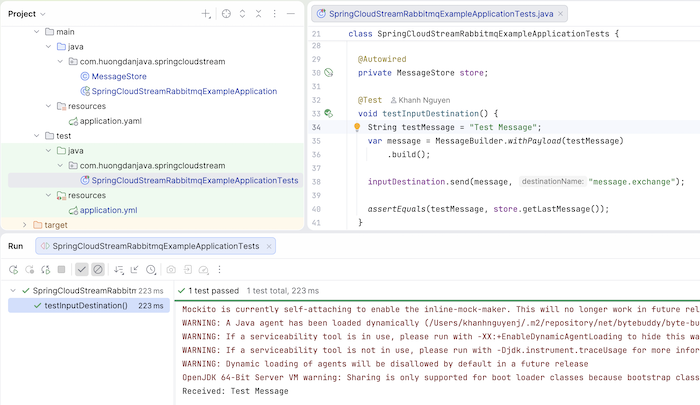Image resolution: width=700 pixels, height=405 pixels.
Task: Click the autowired gutter icon on line 30
Action: click(329, 73)
